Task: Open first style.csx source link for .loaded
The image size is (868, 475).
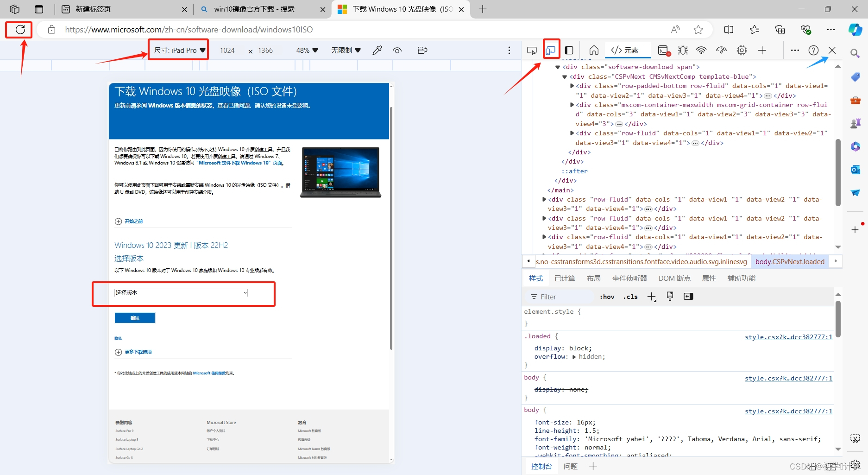Action: coord(788,337)
